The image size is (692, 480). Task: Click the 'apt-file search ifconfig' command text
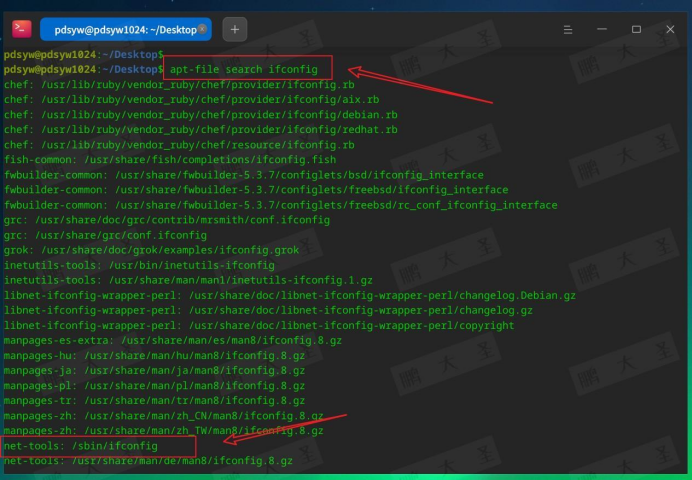click(244, 69)
